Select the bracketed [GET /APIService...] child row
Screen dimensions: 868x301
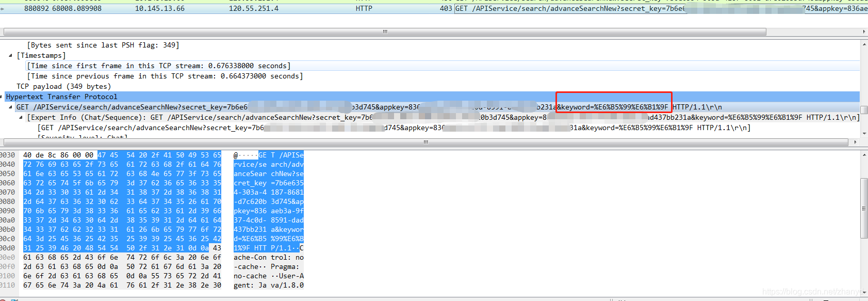coord(394,128)
